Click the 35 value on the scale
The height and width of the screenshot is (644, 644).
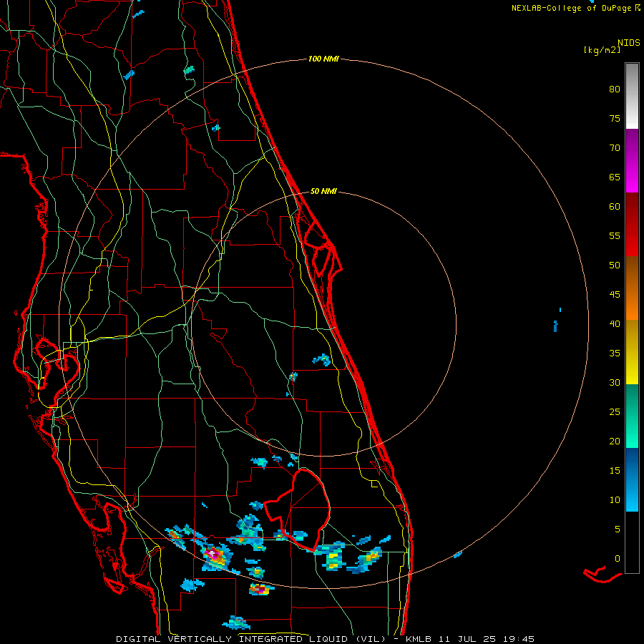615,353
